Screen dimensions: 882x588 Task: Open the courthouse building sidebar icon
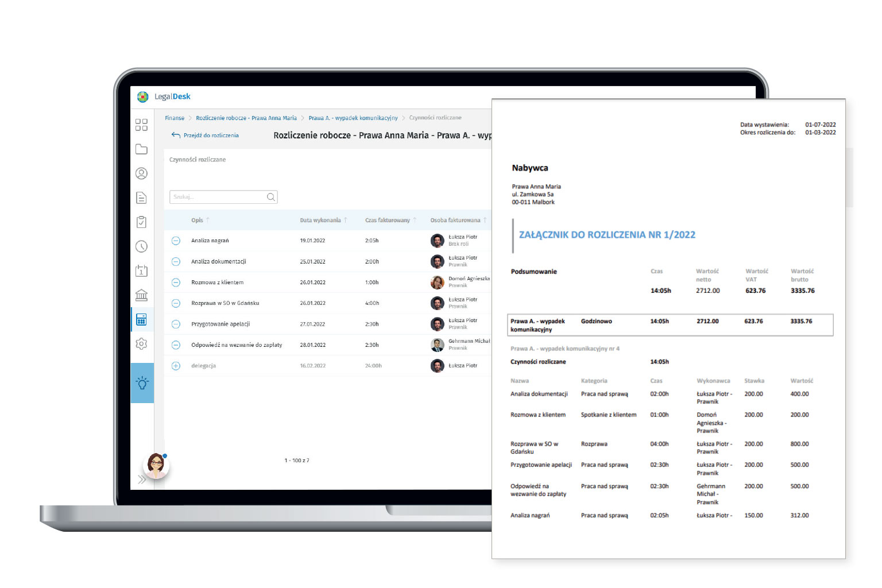point(141,295)
